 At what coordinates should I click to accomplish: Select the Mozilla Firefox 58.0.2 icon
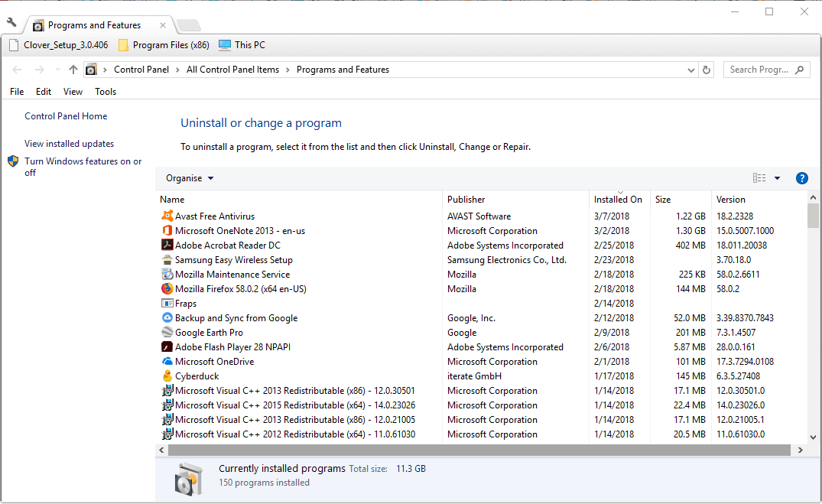pyautogui.click(x=167, y=289)
